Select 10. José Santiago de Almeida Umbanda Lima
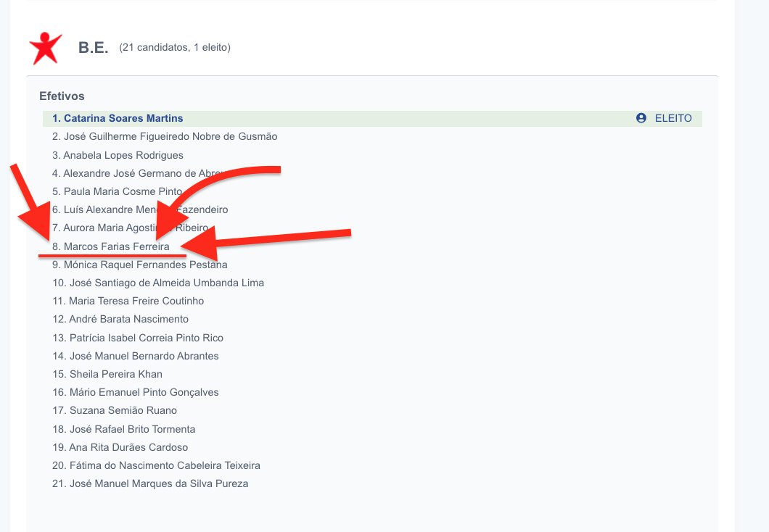 tap(158, 283)
